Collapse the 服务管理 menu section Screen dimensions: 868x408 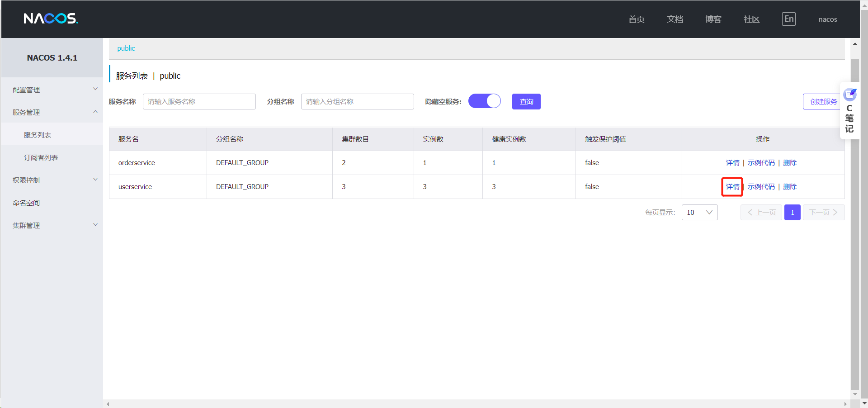[x=52, y=112]
